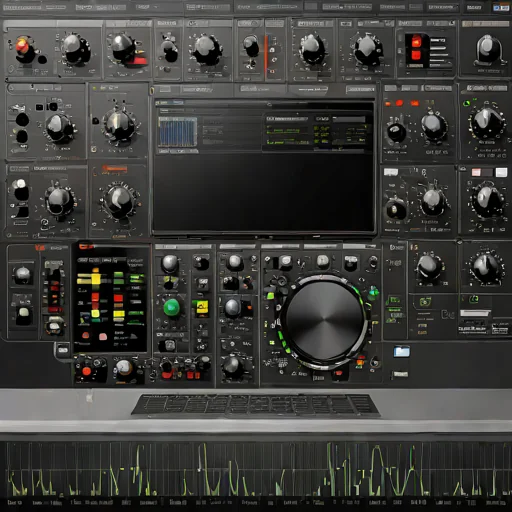Click the green waveform strip
The image size is (512, 512).
(x=256, y=470)
